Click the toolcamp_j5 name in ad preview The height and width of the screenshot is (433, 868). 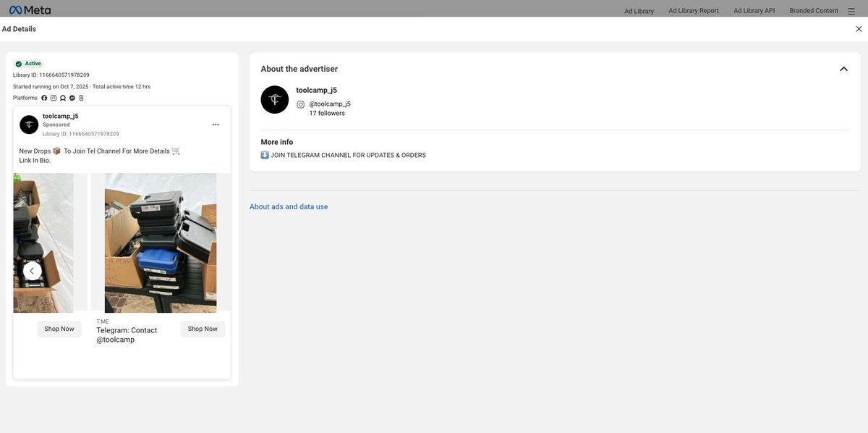[x=61, y=116]
